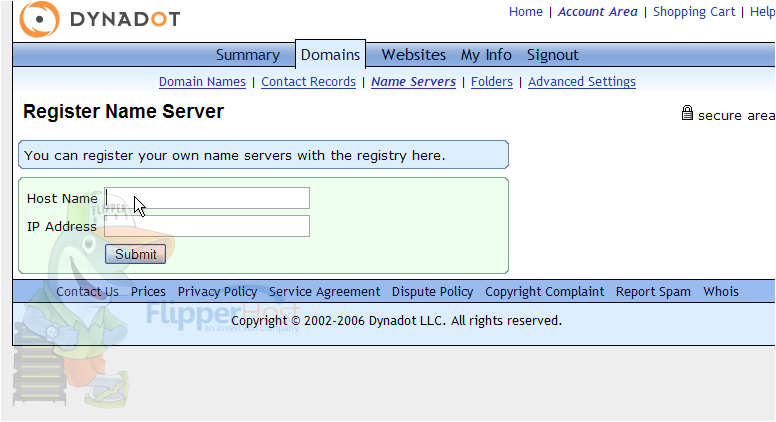
Task: Click the IP Address label
Action: [61, 227]
